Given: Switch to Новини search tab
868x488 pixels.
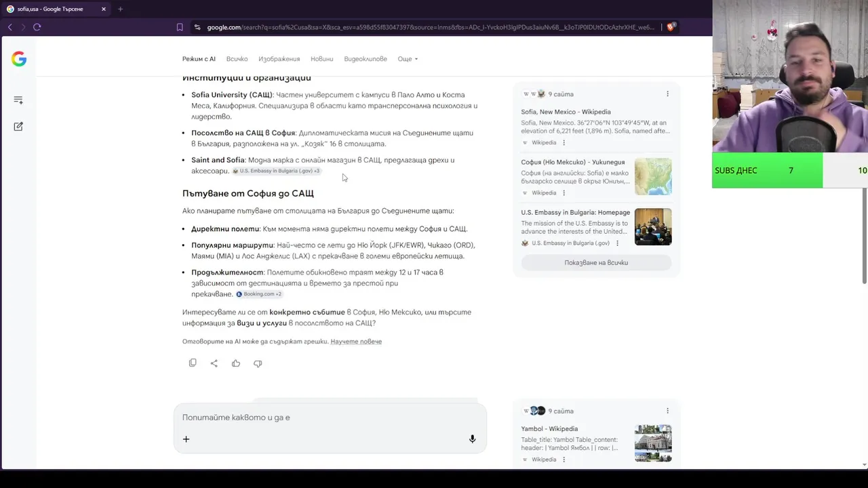Looking at the screenshot, I should tap(322, 59).
